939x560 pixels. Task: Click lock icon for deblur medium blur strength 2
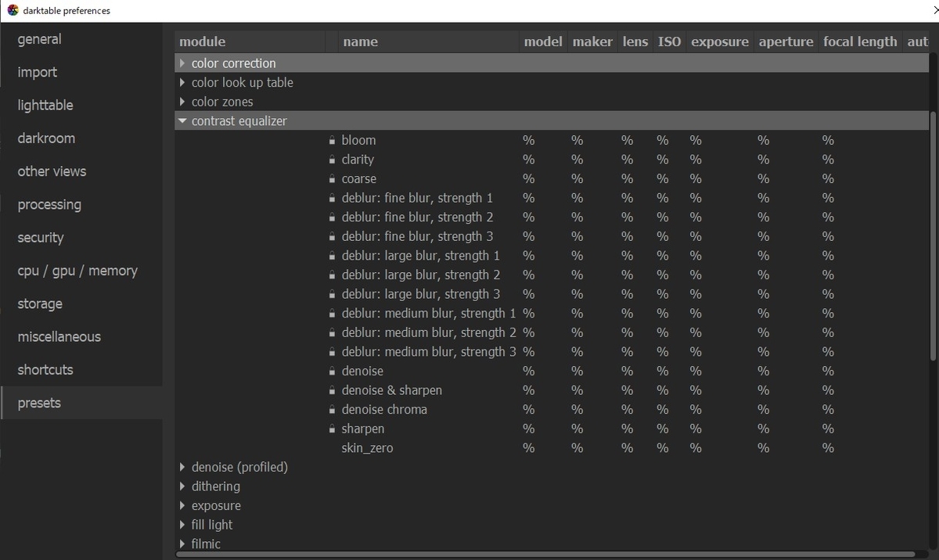tap(332, 333)
